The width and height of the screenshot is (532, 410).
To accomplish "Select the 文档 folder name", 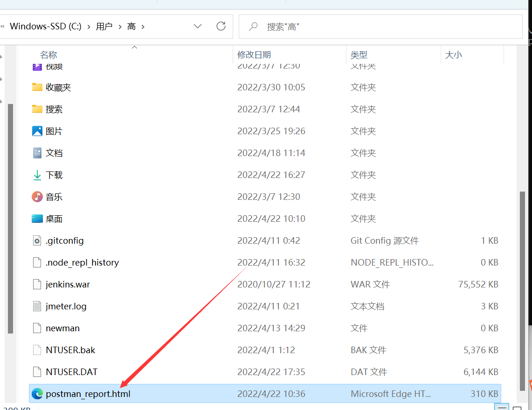I will pyautogui.click(x=54, y=153).
